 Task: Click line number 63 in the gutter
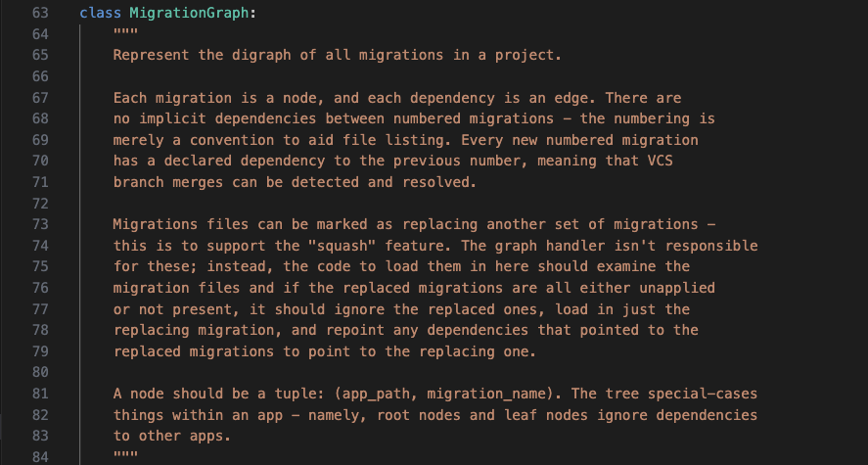pos(40,13)
